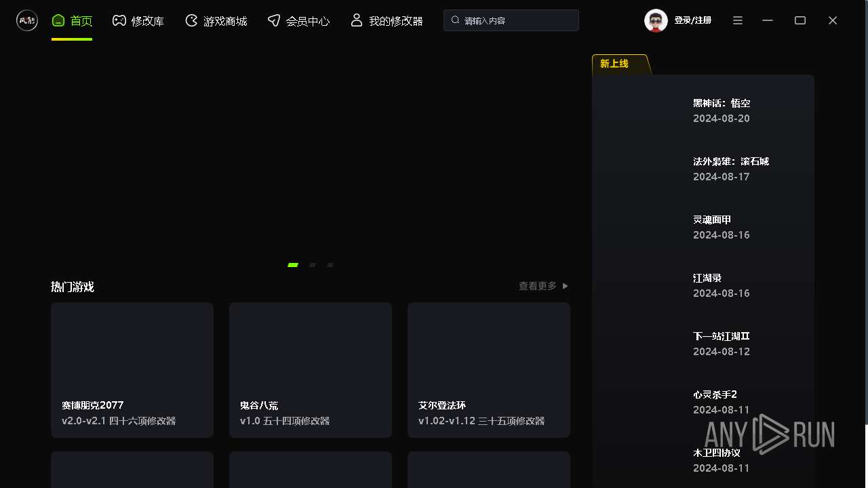The image size is (868, 488).
Task: Click the 2024-08-20 date text
Action: (x=722, y=119)
